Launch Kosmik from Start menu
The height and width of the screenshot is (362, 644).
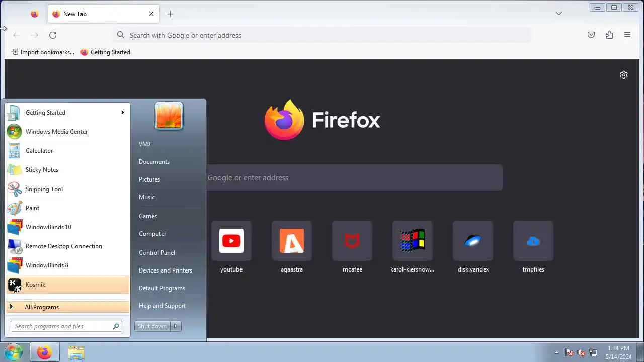pyautogui.click(x=67, y=285)
